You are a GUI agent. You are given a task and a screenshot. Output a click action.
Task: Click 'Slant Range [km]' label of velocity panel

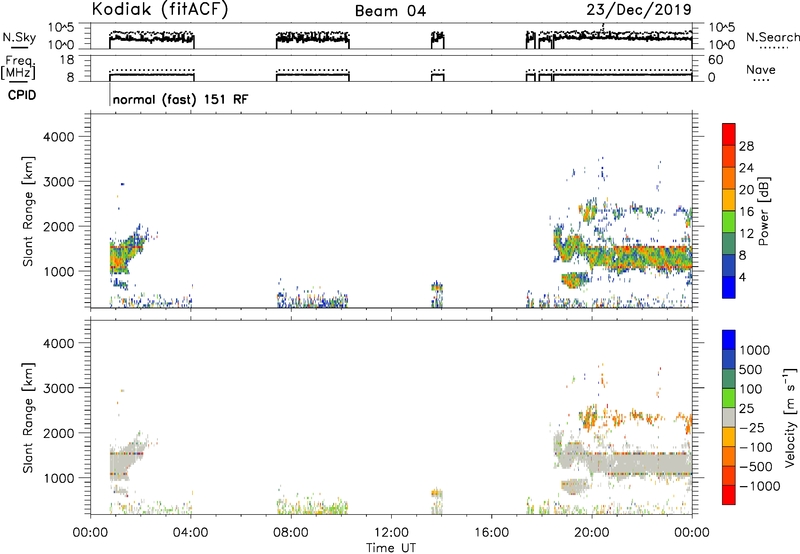(28, 418)
